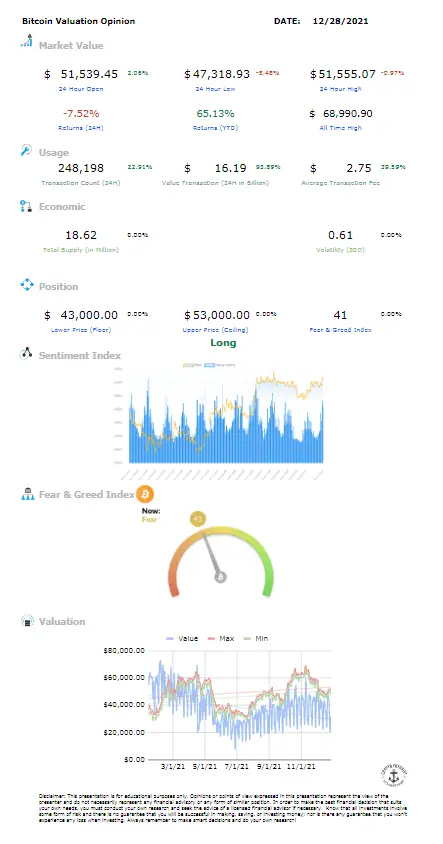Click the $20,000.00 y-axis label
443x844 pixels.
pos(123,732)
